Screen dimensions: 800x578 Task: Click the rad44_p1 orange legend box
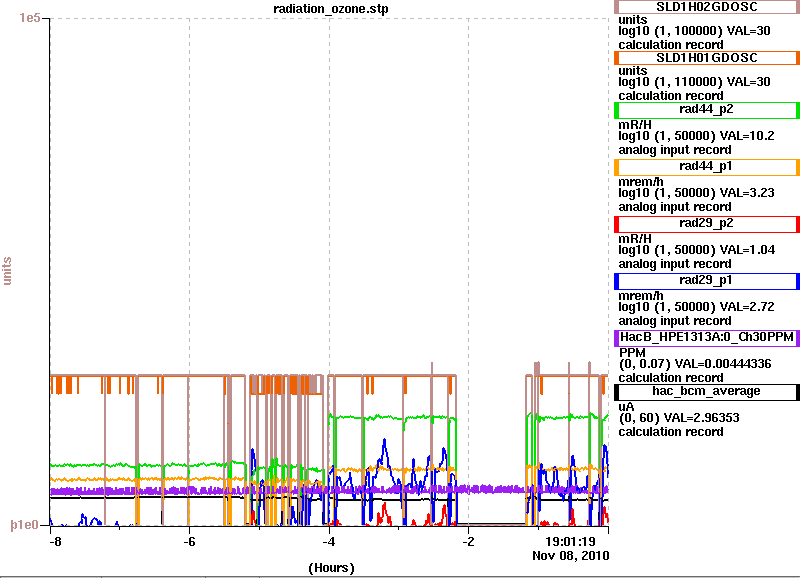pos(707,167)
